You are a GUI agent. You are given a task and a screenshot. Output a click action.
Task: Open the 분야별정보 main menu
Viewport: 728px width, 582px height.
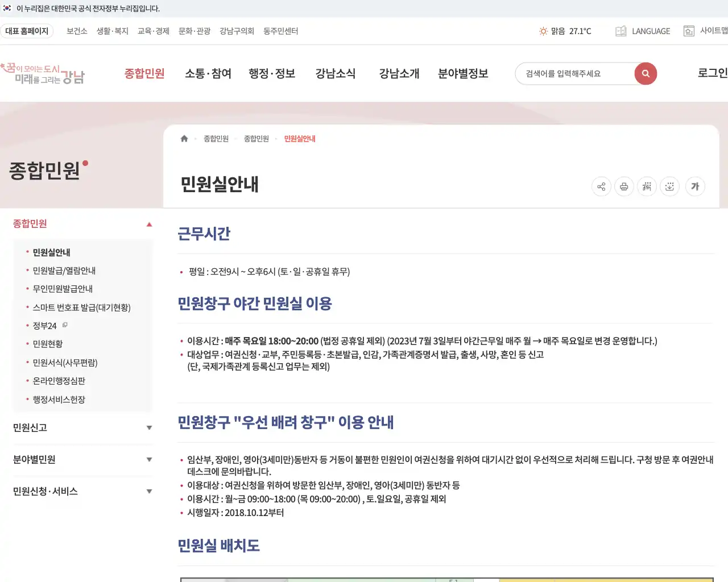pyautogui.click(x=463, y=73)
